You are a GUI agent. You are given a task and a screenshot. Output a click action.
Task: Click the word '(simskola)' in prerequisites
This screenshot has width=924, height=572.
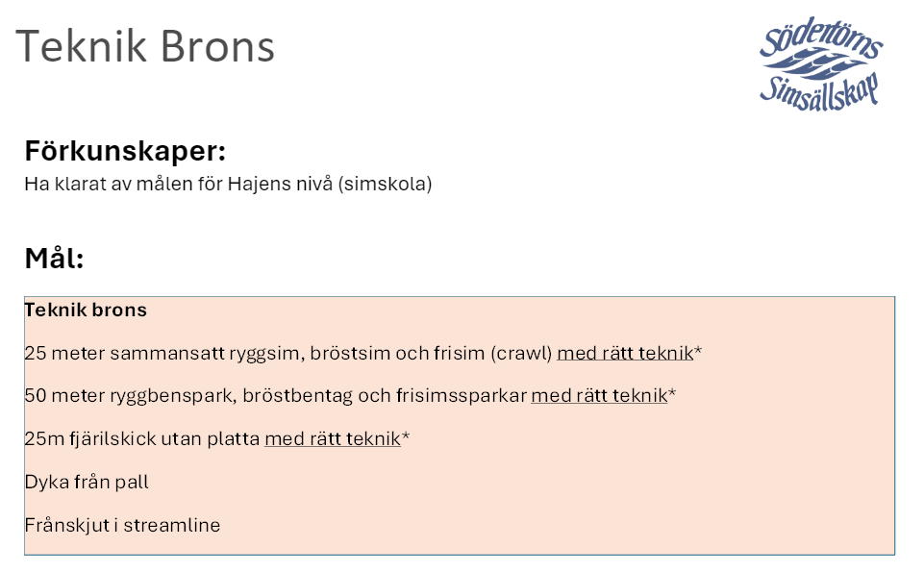tap(386, 185)
